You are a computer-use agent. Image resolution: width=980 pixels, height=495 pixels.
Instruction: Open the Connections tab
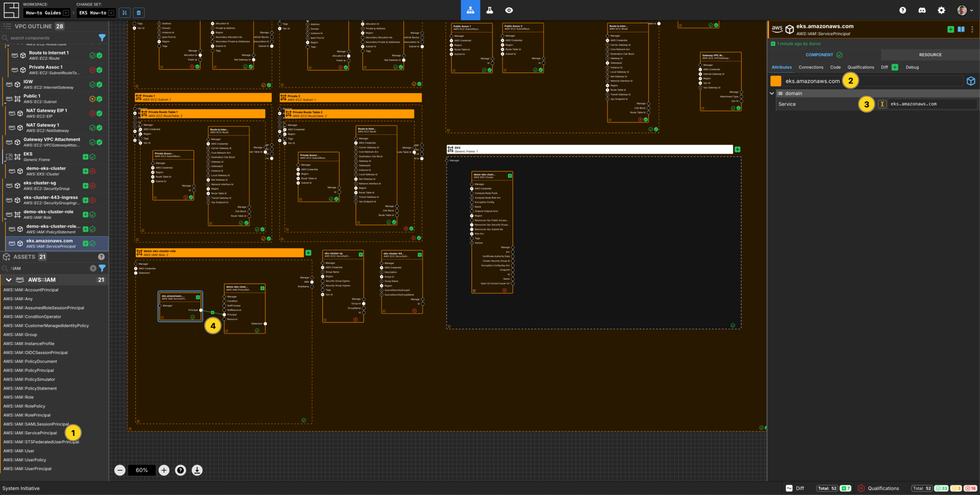(811, 67)
